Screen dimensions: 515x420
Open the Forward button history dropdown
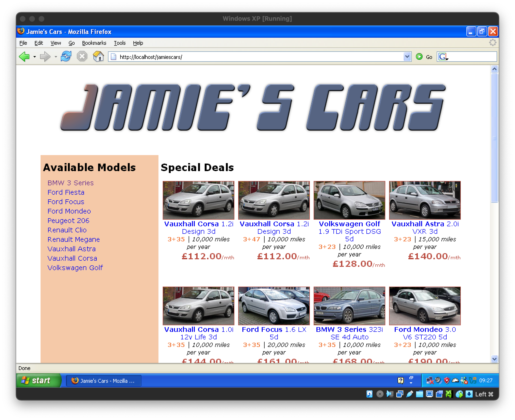pos(56,57)
